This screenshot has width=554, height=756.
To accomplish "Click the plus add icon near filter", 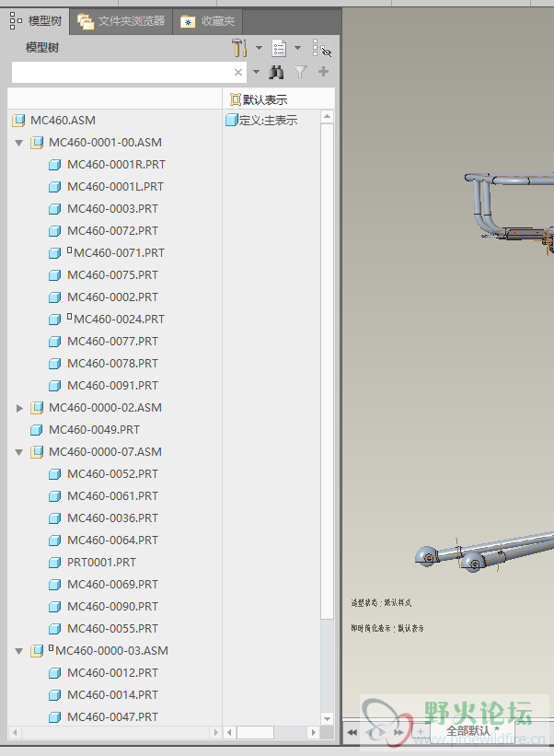I will pyautogui.click(x=323, y=72).
